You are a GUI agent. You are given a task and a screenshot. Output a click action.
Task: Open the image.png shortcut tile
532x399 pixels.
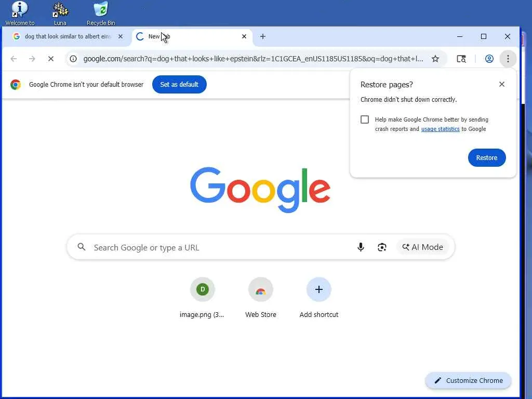(x=202, y=298)
